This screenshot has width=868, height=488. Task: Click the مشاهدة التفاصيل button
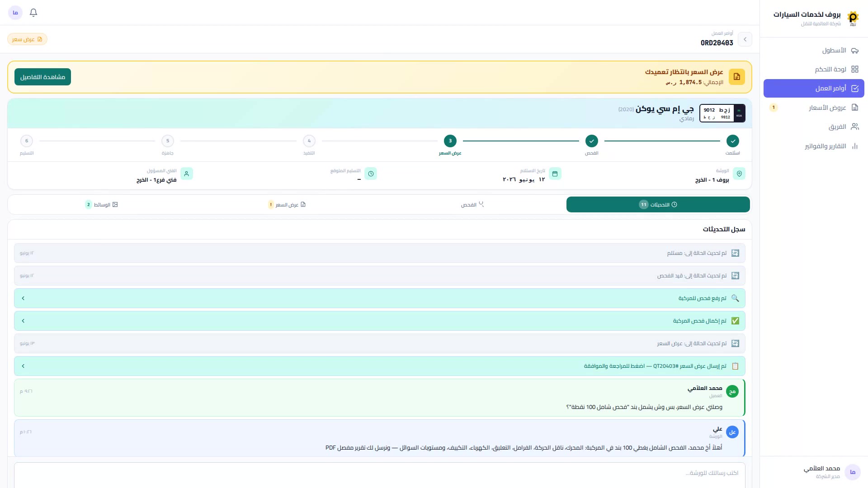(42, 77)
